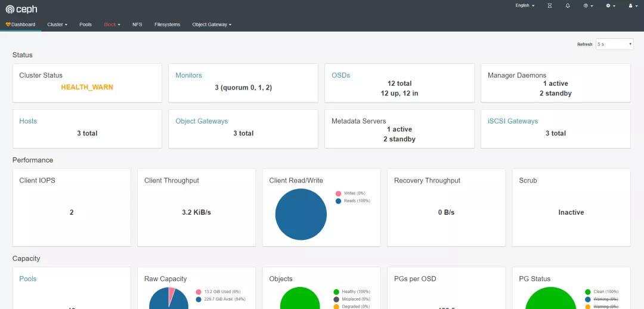
Task: Open the iSCSI Gateways card link
Action: click(513, 121)
